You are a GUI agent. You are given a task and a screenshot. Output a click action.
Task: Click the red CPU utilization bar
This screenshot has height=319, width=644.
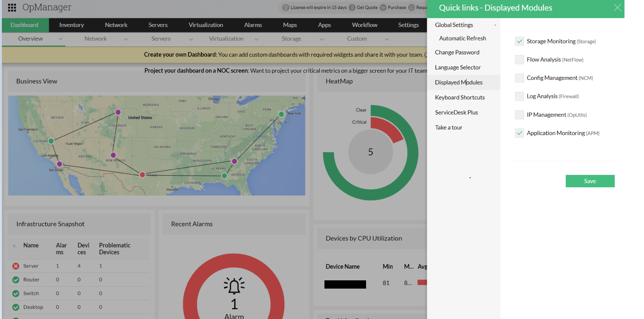(x=422, y=283)
